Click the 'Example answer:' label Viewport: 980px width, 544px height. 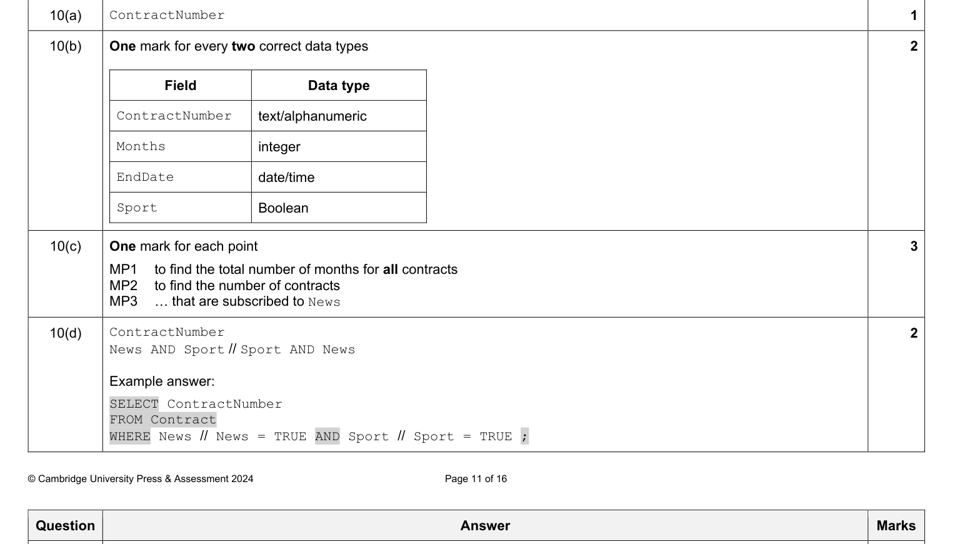tap(162, 381)
